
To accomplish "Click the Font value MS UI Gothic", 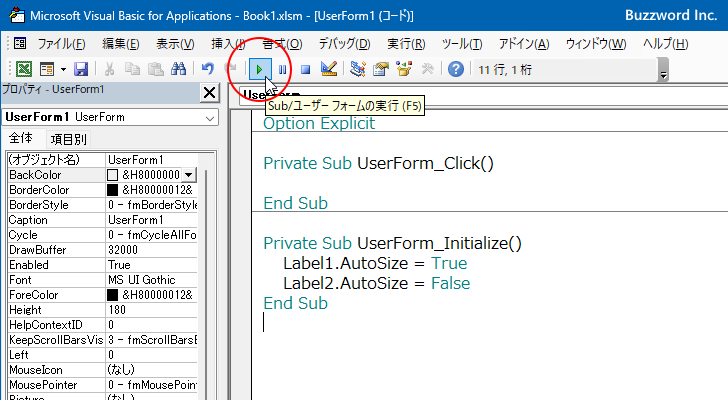I will (x=151, y=280).
